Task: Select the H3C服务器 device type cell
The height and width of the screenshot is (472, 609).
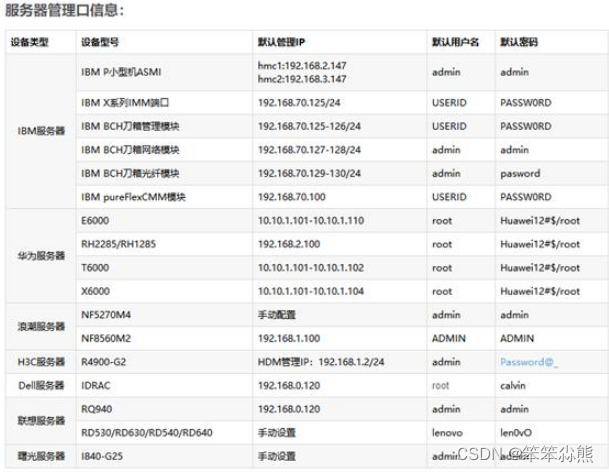Action: [x=41, y=362]
